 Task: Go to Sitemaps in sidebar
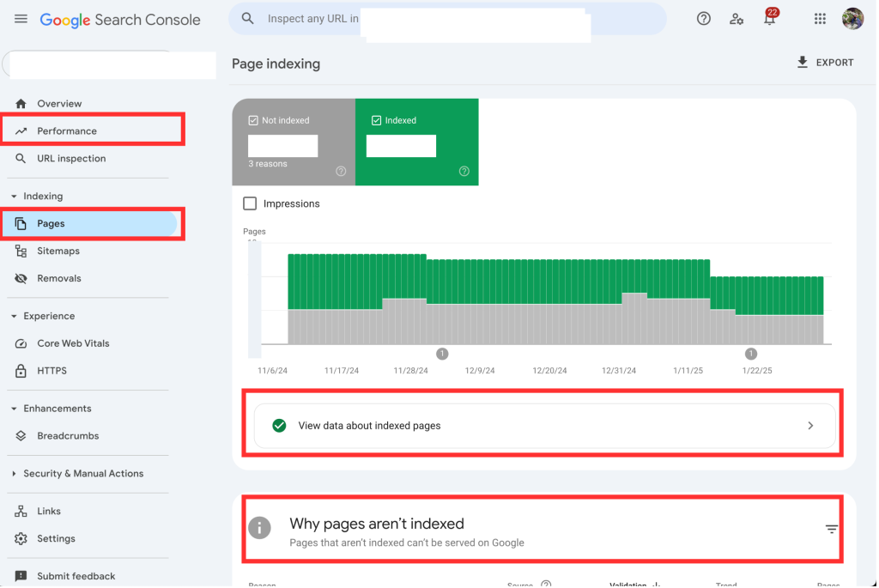tap(58, 252)
